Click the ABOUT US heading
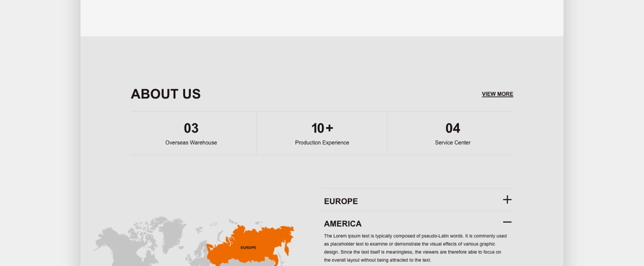This screenshot has width=644, height=266. (166, 94)
